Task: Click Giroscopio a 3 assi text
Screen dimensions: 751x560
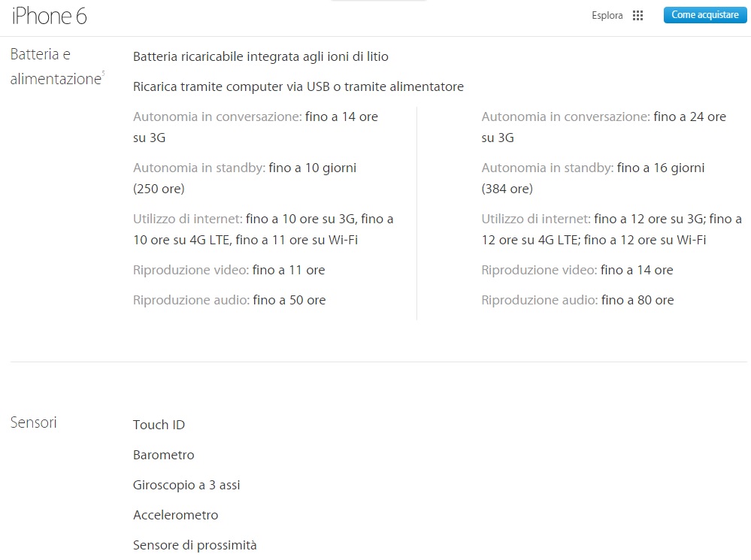Action: coord(186,485)
